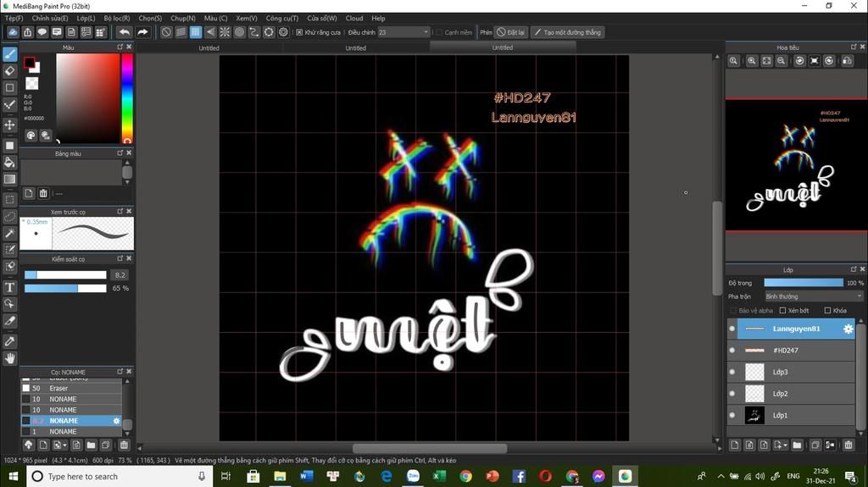The width and height of the screenshot is (868, 487).
Task: Open the Lớp(L) menu
Action: coord(86,19)
